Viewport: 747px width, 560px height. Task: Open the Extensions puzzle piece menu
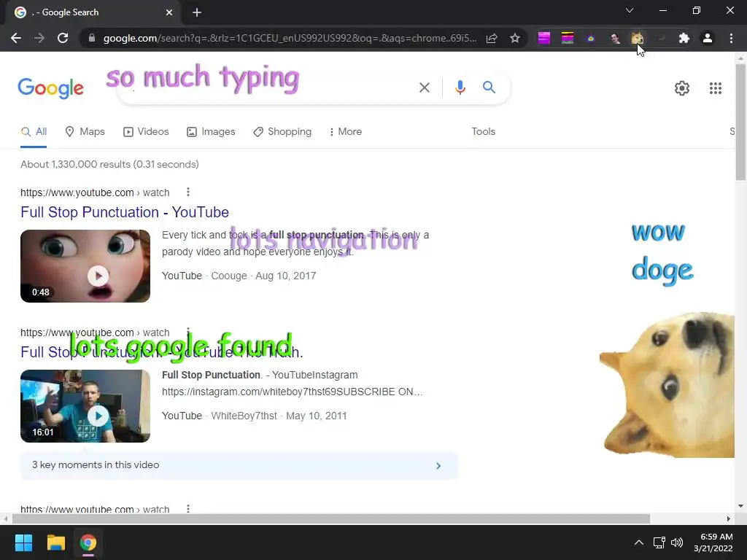coord(684,38)
